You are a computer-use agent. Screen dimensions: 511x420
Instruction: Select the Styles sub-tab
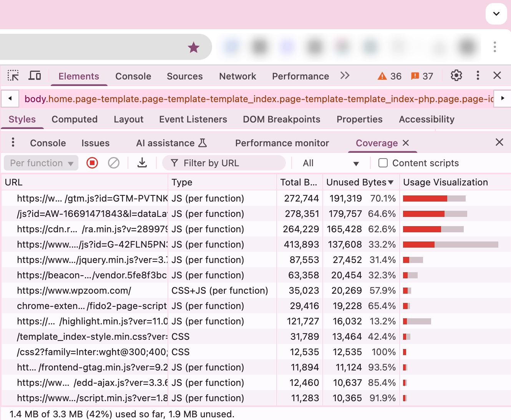click(x=22, y=119)
